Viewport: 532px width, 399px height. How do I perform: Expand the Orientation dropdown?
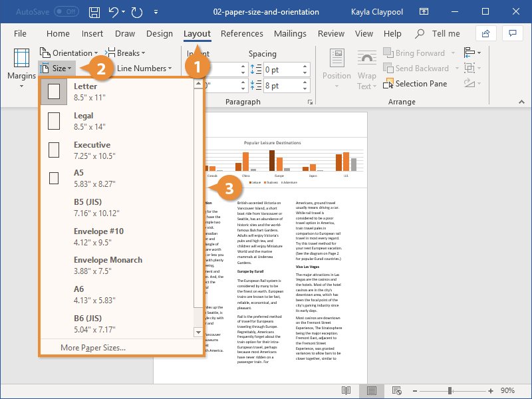(x=68, y=53)
